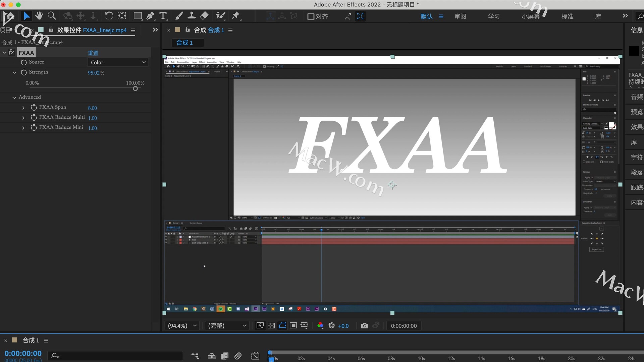Select the Brush tool
The width and height of the screenshot is (644, 362).
[x=179, y=16]
